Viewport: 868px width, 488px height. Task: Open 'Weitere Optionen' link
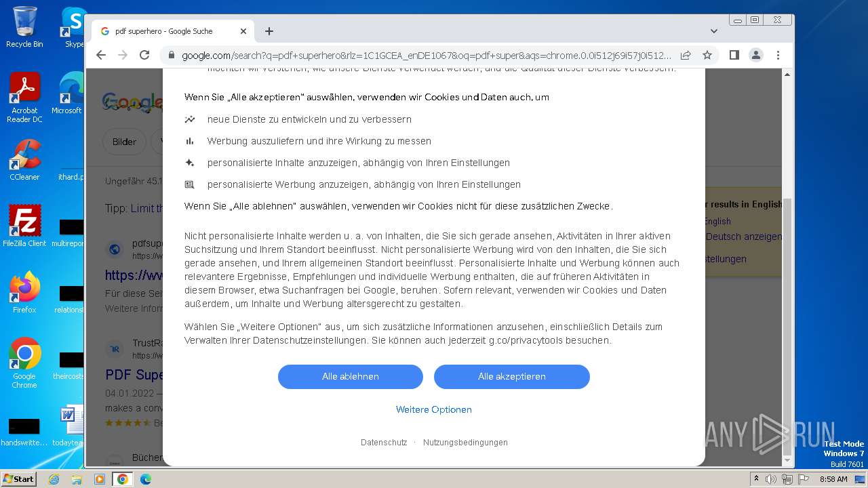434,409
